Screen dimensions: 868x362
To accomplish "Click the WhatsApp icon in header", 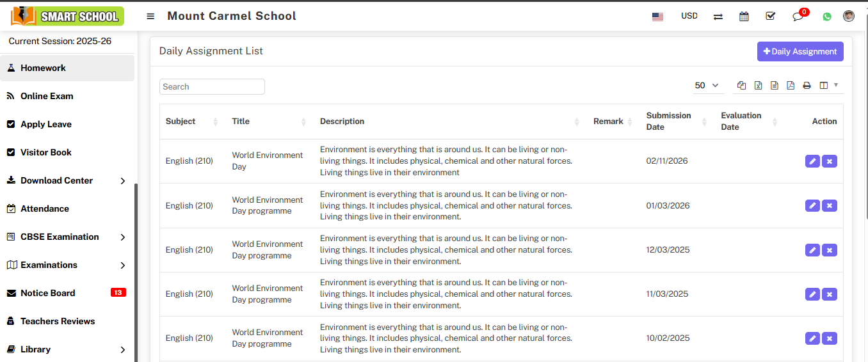I will (x=827, y=17).
